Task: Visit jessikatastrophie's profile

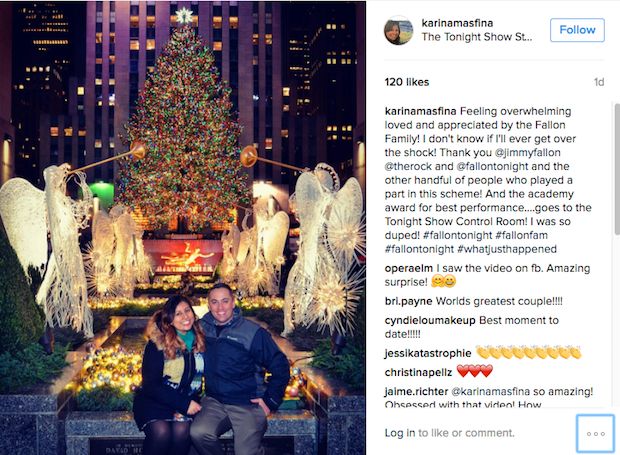Action: pos(428,353)
